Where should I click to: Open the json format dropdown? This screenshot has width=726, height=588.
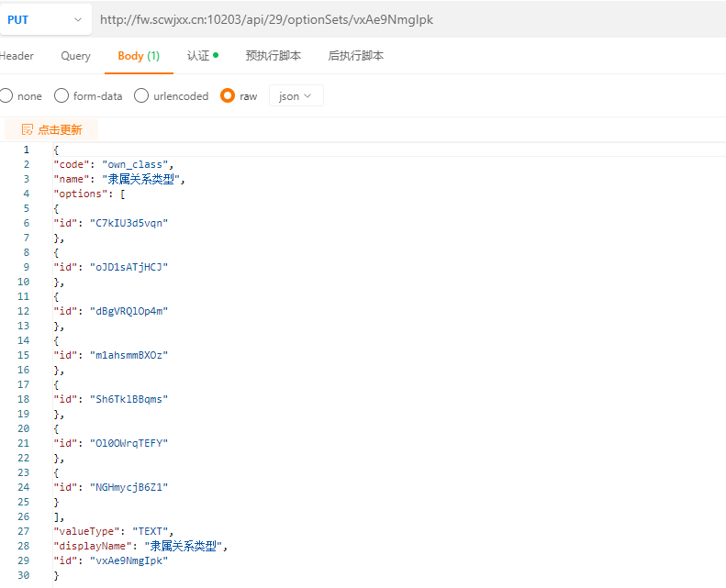296,95
